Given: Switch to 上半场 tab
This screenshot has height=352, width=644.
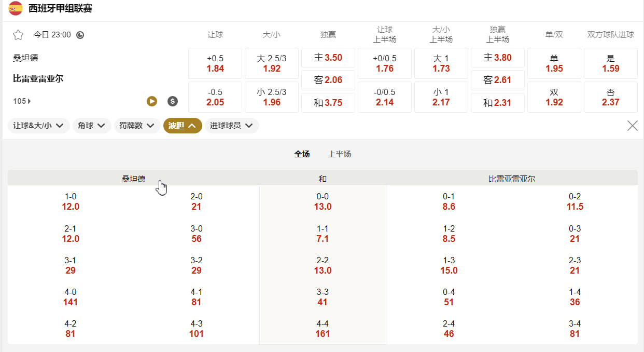Looking at the screenshot, I should 340,154.
